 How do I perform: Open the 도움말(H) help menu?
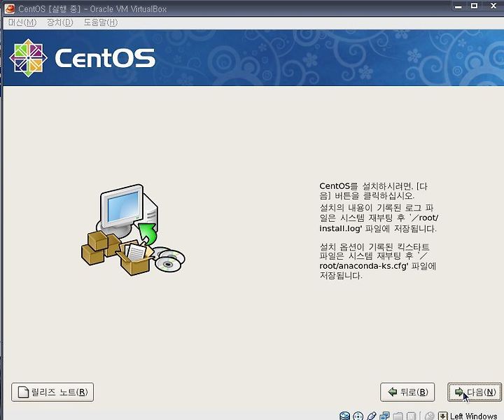point(101,22)
